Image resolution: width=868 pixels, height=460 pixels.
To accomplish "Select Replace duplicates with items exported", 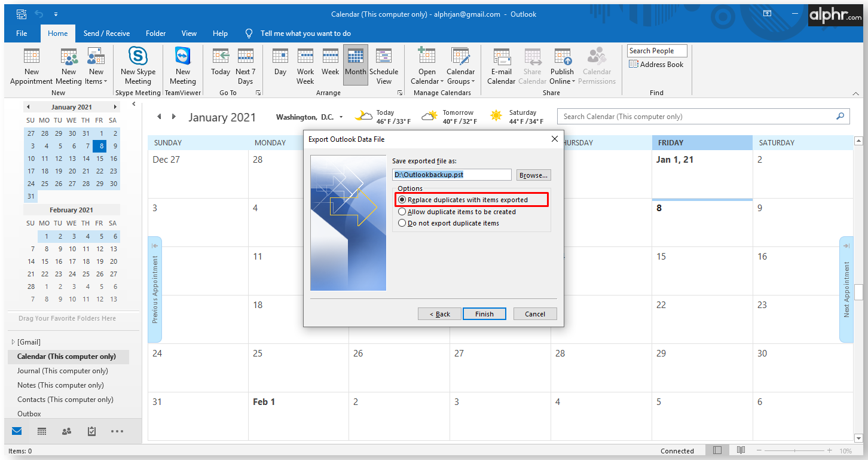I will tap(463, 200).
